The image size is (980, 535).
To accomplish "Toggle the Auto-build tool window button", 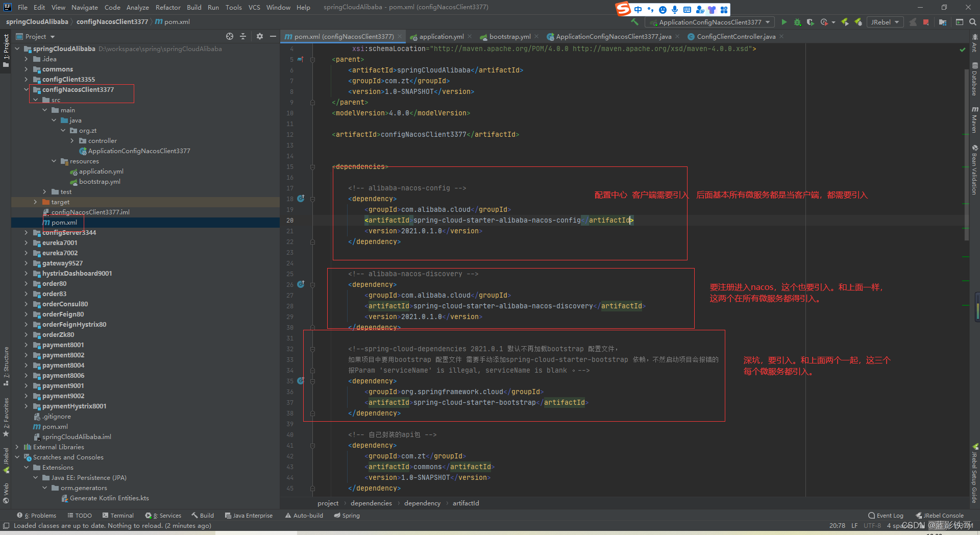I will tap(304, 516).
